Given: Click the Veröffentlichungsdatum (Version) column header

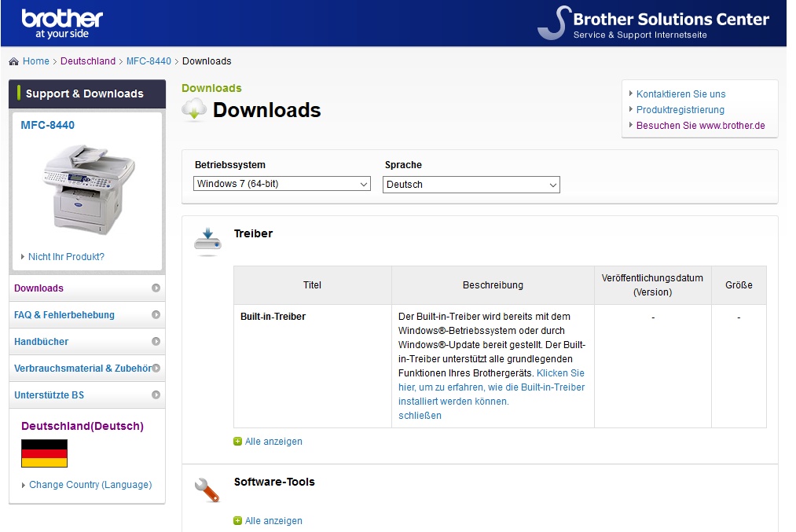Looking at the screenshot, I should pyautogui.click(x=652, y=284).
